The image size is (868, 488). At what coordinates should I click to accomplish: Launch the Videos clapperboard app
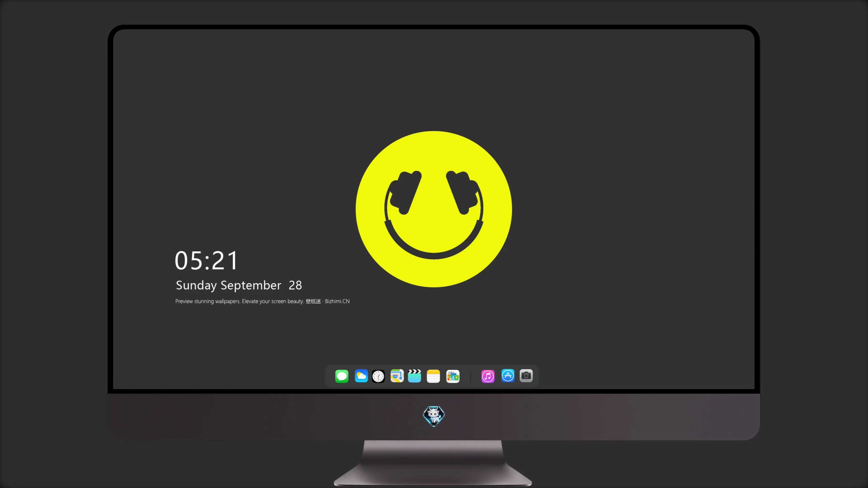click(415, 376)
